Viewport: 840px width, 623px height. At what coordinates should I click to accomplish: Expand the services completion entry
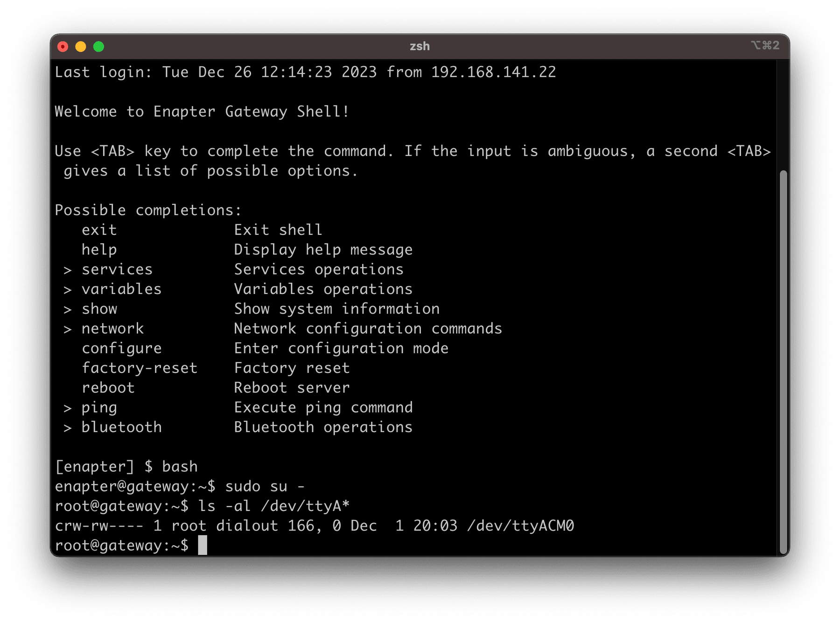pyautogui.click(x=117, y=269)
